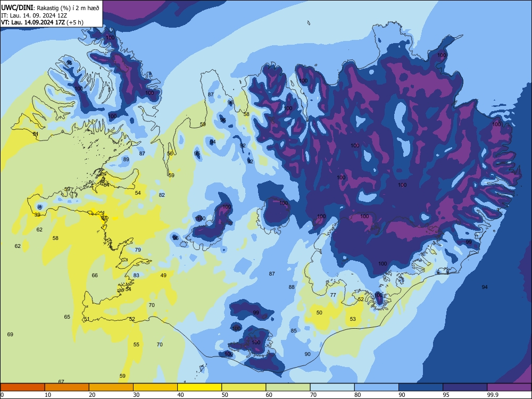Image resolution: width=532 pixels, height=399 pixels.
Task: Select the orange 10–20 legend color box
Action: [67, 387]
